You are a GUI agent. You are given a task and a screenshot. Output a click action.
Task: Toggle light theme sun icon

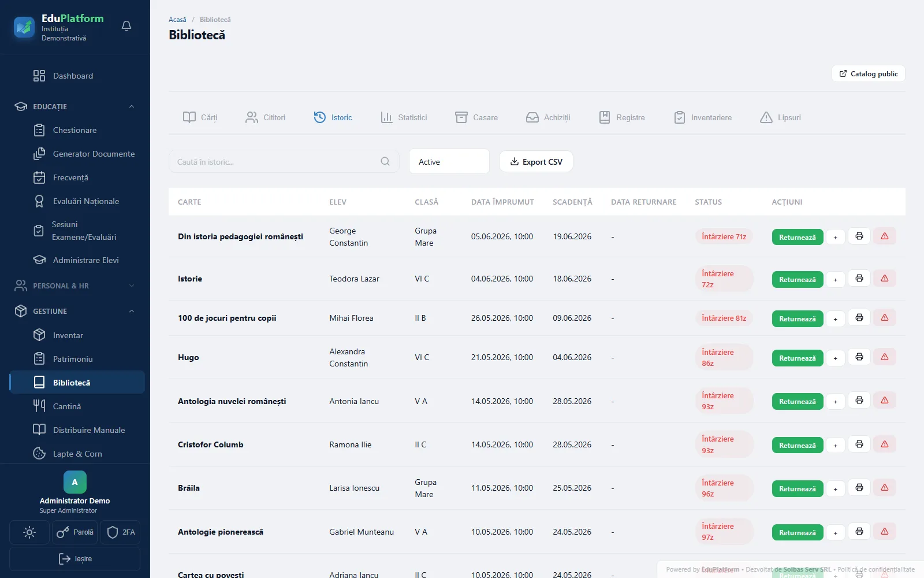pos(29,532)
